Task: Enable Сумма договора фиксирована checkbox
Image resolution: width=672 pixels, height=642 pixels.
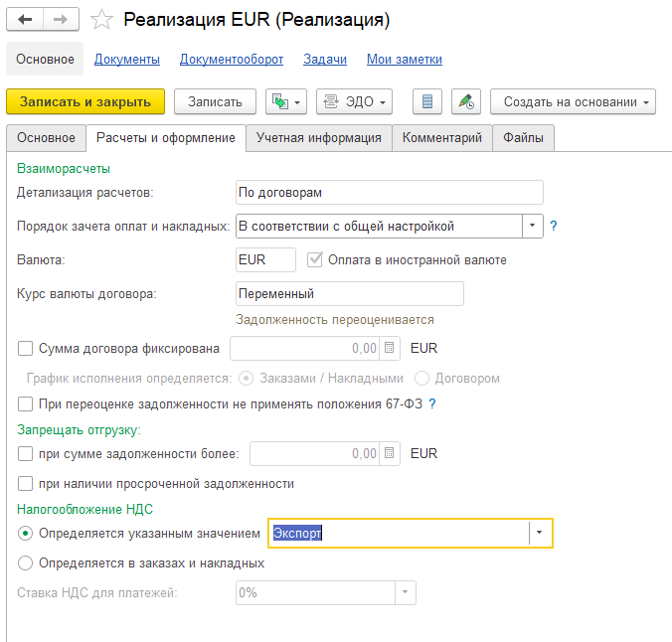Action: tap(25, 348)
